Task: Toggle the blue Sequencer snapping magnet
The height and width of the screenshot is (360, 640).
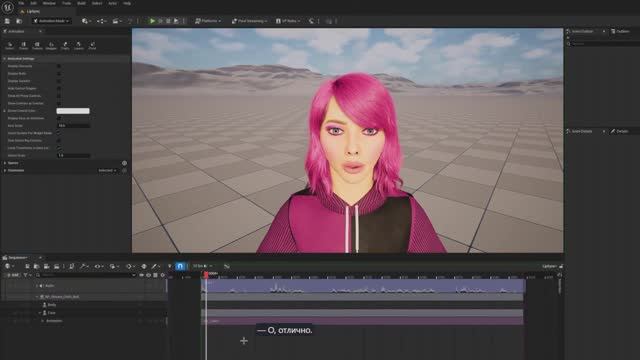Action: (180, 266)
